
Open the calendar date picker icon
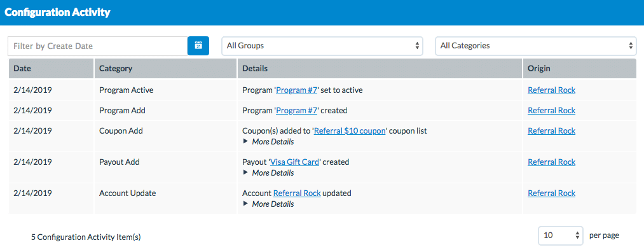(198, 46)
